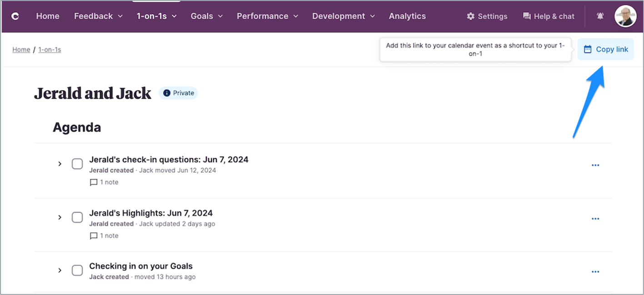Click the Copy link button
The image size is (644, 295).
pyautogui.click(x=605, y=50)
